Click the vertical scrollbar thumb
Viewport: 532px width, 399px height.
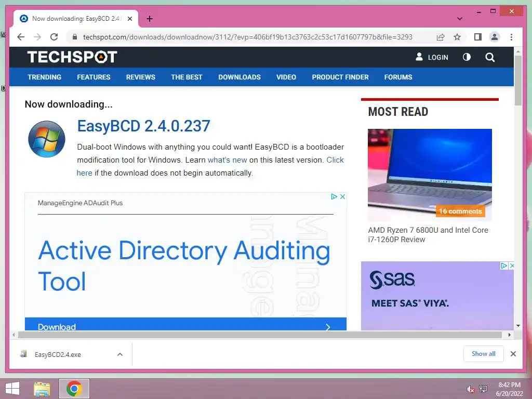pyautogui.click(x=518, y=80)
